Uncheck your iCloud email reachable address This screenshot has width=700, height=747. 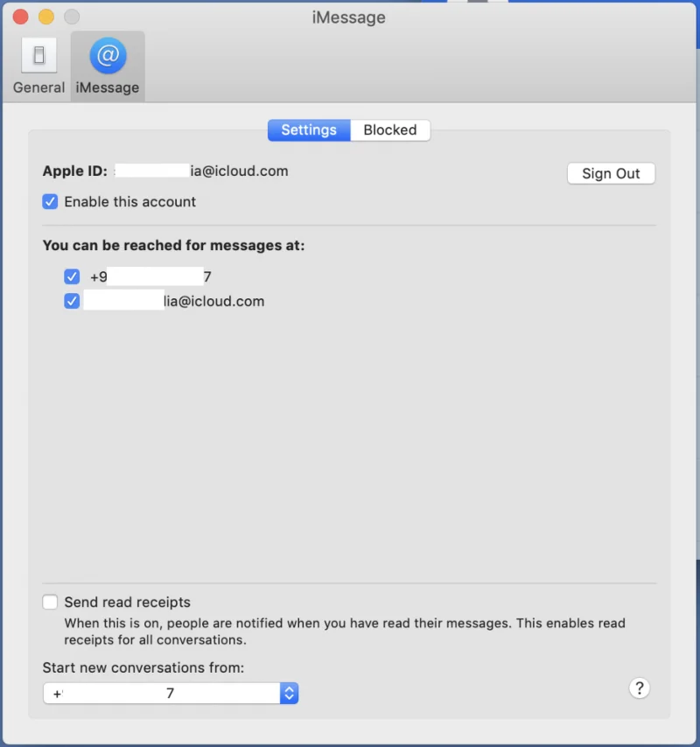(72, 300)
